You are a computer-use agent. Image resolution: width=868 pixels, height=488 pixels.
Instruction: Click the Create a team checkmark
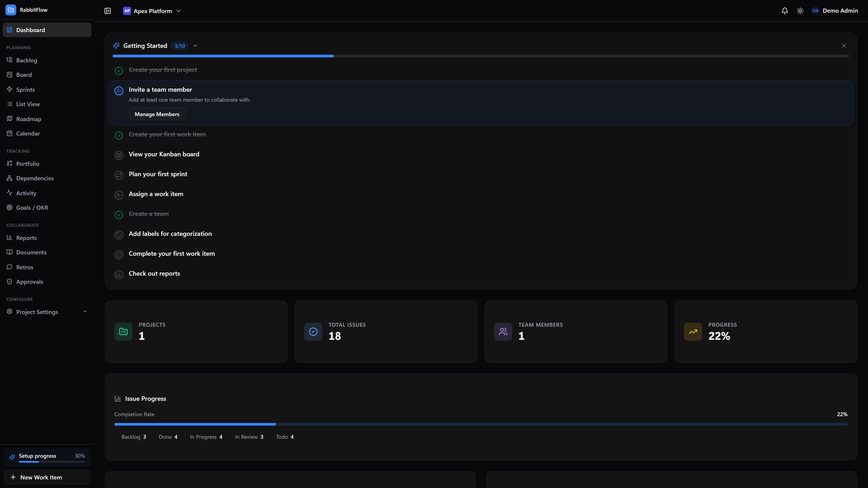coord(119,215)
